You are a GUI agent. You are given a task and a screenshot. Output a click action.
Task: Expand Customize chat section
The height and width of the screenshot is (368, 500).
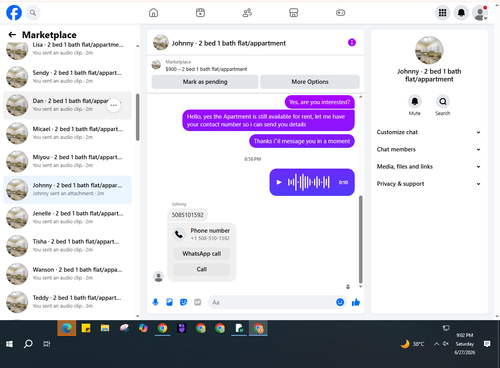(429, 132)
